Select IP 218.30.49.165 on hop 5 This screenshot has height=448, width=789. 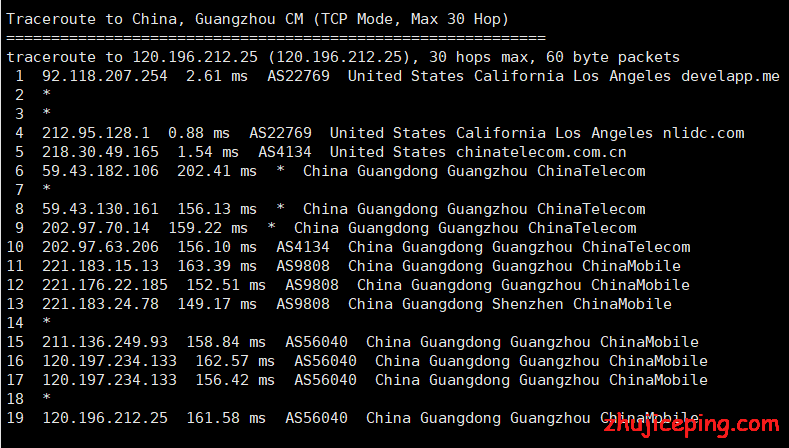coord(100,152)
